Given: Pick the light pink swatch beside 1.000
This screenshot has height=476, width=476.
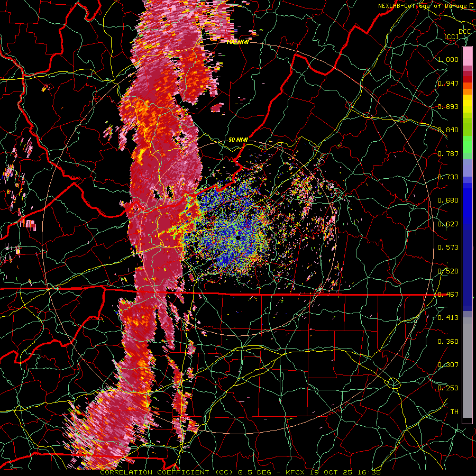Looking at the screenshot, I should 467,56.
